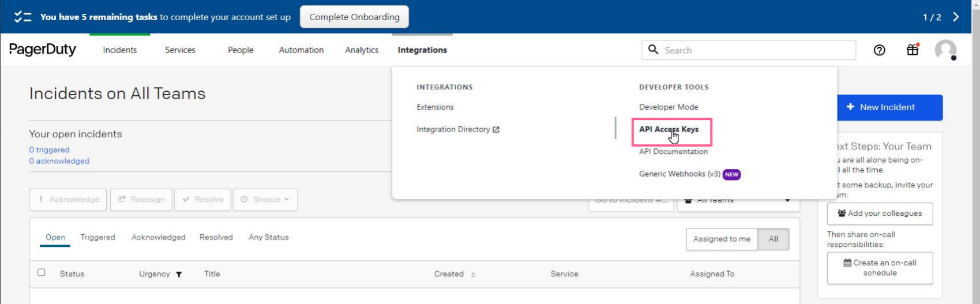Image resolution: width=980 pixels, height=304 pixels.
Task: Click the Title column header
Action: tap(212, 274)
